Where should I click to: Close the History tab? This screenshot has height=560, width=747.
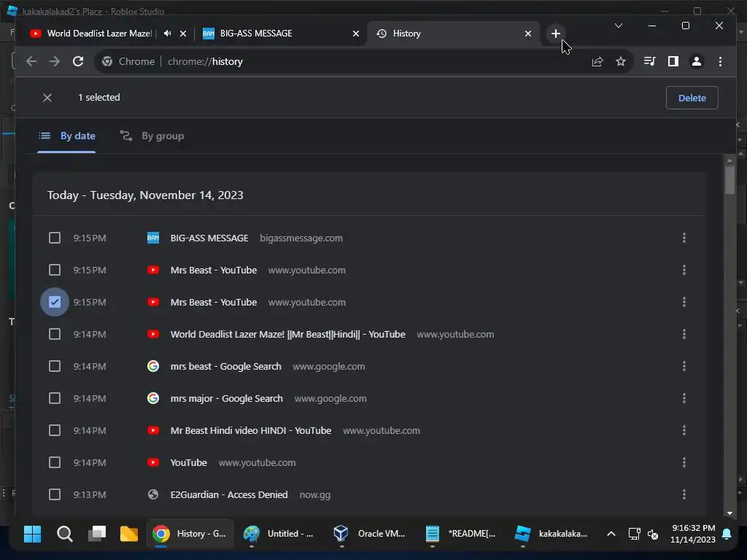(528, 34)
